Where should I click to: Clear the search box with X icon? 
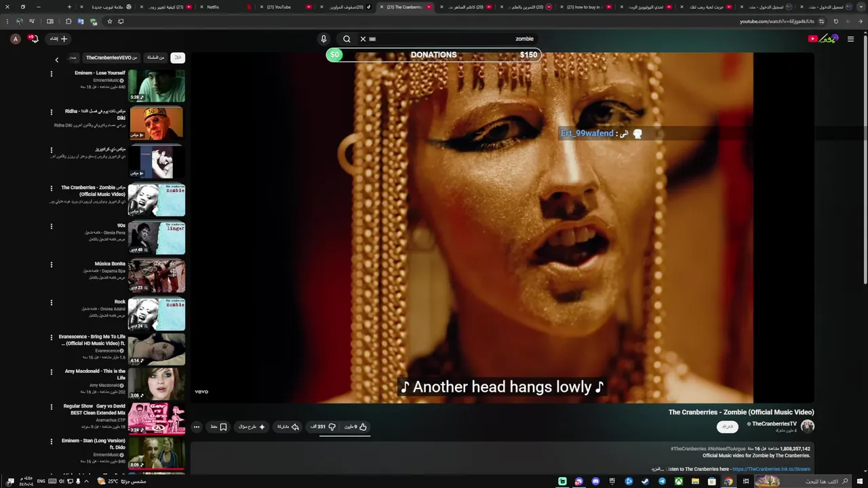tap(363, 39)
